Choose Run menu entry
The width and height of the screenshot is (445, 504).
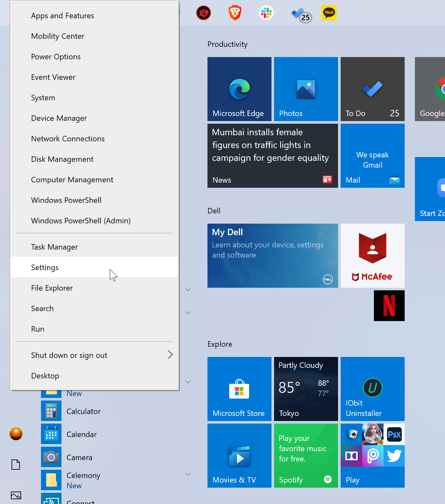(x=94, y=329)
